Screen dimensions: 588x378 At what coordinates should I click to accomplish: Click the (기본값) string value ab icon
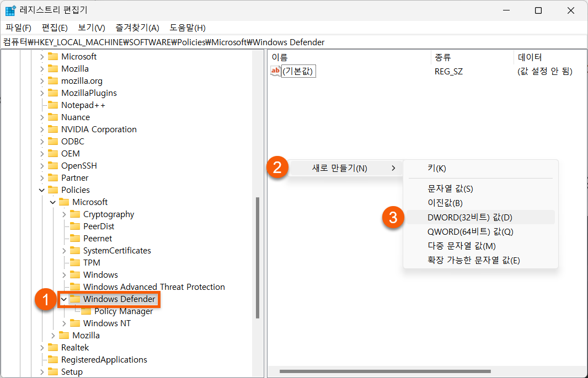(274, 71)
